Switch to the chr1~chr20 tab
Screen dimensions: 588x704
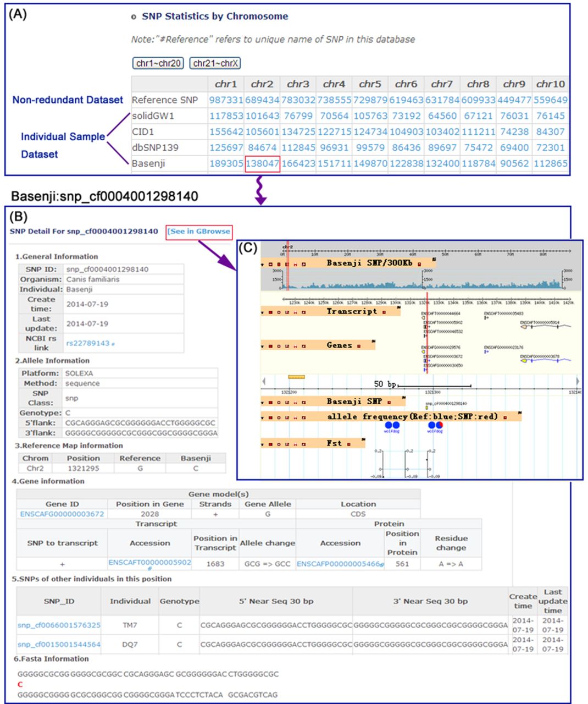(x=158, y=63)
